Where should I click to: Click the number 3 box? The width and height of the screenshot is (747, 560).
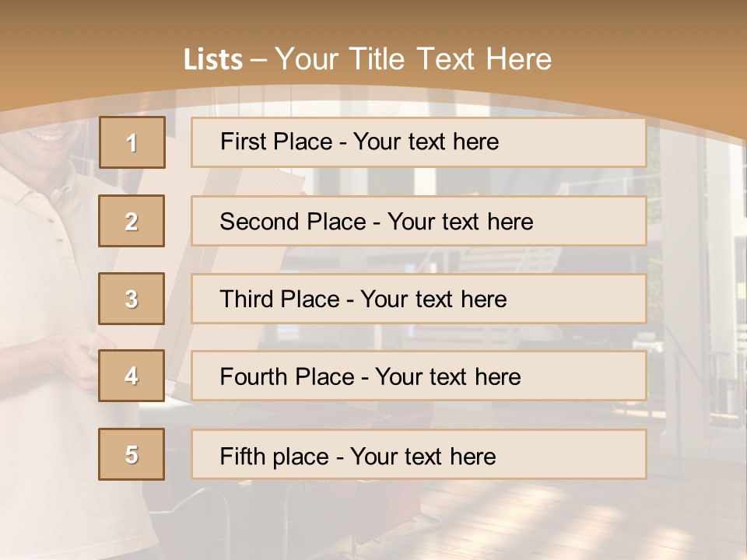[x=132, y=299]
